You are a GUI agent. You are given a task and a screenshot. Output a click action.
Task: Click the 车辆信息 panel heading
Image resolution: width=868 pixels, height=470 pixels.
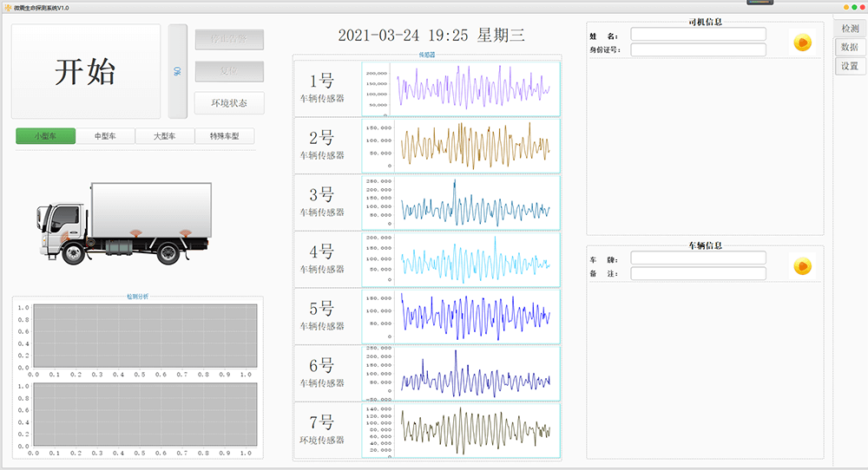click(705, 245)
